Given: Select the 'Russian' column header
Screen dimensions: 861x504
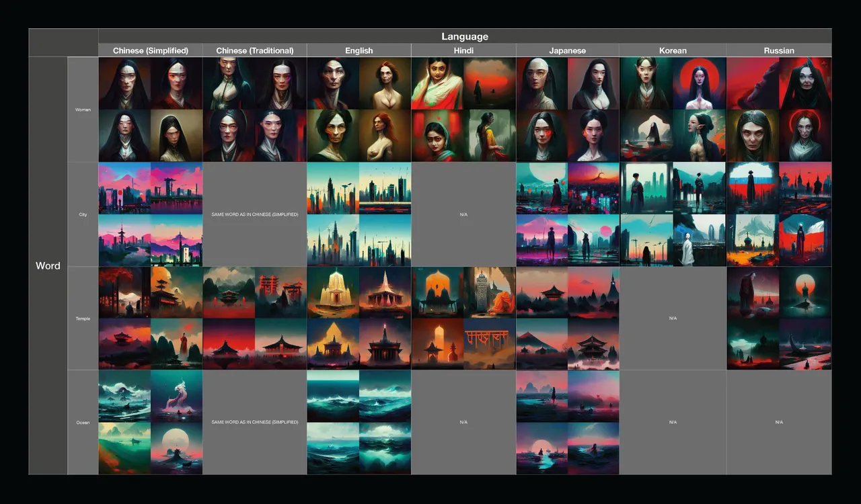Looking at the screenshot, I should pos(779,50).
